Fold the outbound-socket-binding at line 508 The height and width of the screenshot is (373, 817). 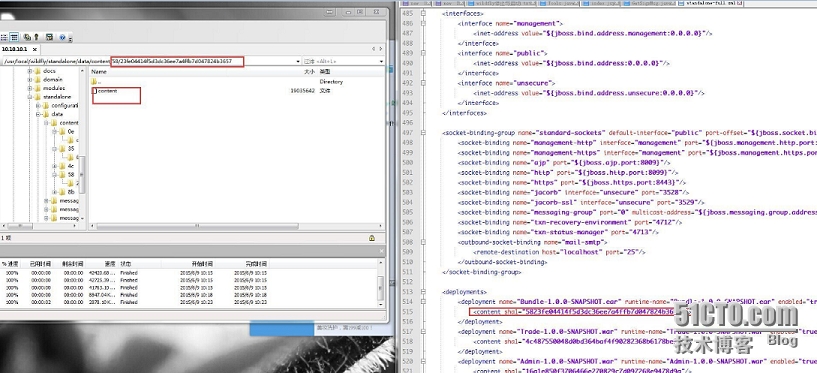(423, 242)
